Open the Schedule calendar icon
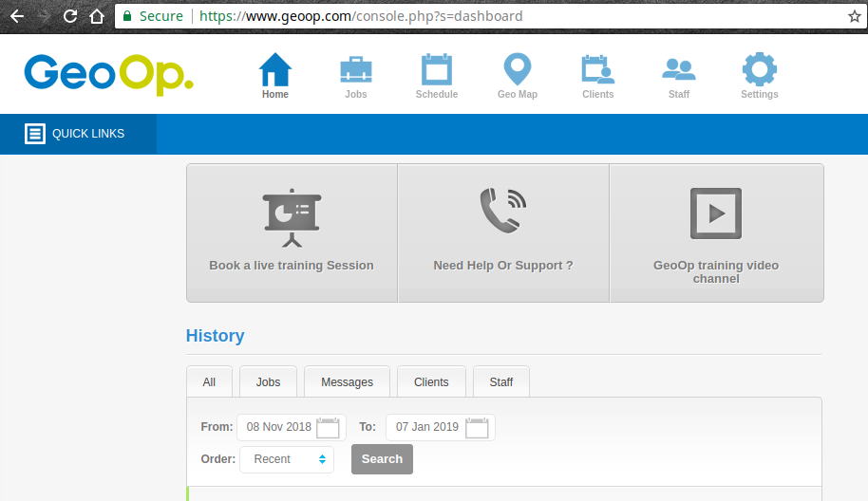868x501 pixels. [437, 69]
